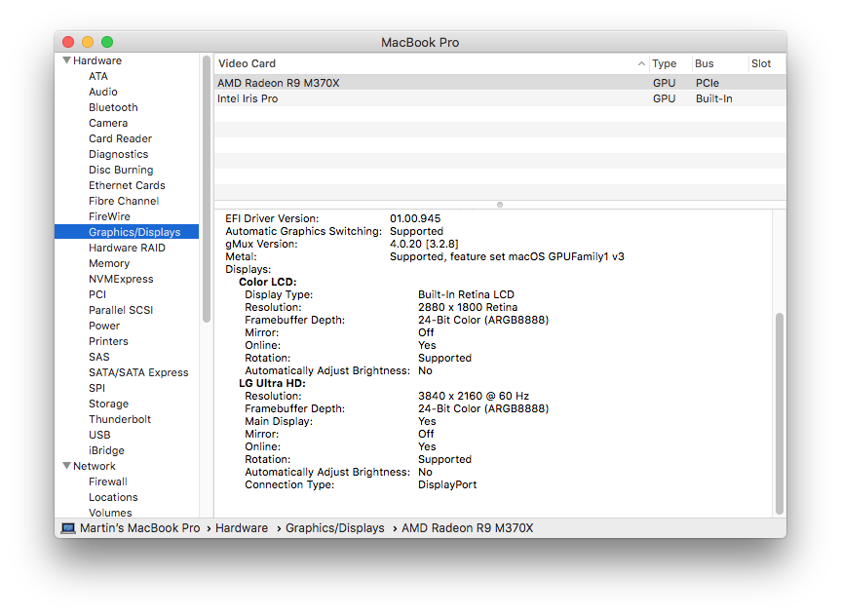Click the 3840 x 2160 @ 60 Hz value

pos(474,396)
